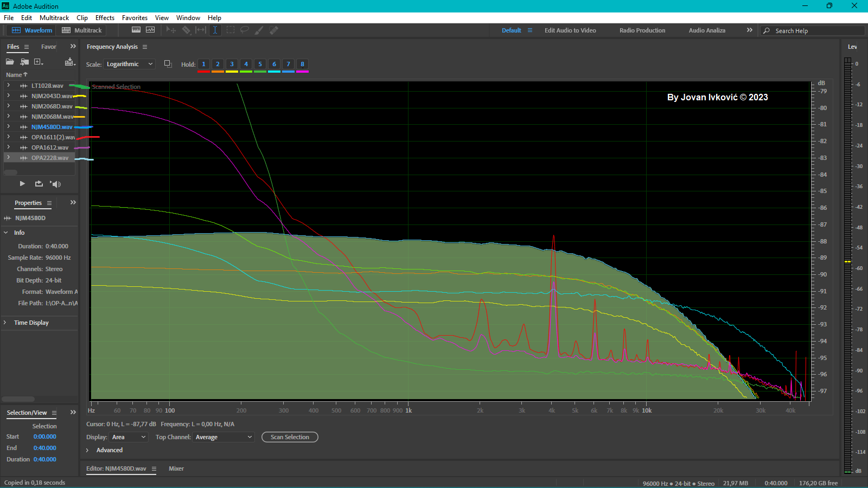This screenshot has width=868, height=488.
Task: Click the Scan Selection button
Action: coord(290,437)
